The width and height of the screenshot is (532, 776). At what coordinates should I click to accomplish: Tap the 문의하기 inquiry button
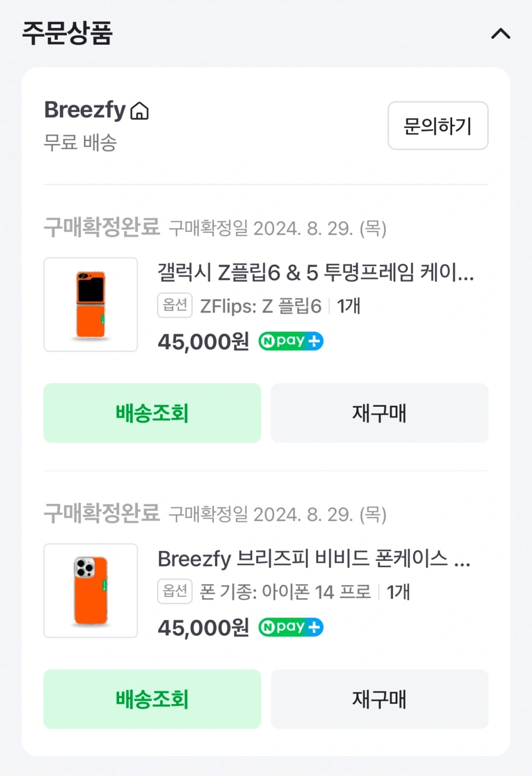[438, 126]
